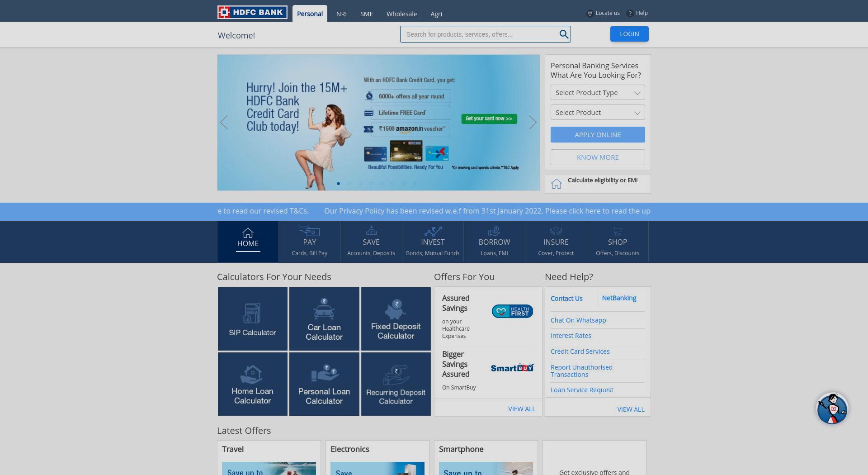Screen dimensions: 868x475
Task: Open the Electronics latest offers card
Action: (x=377, y=458)
